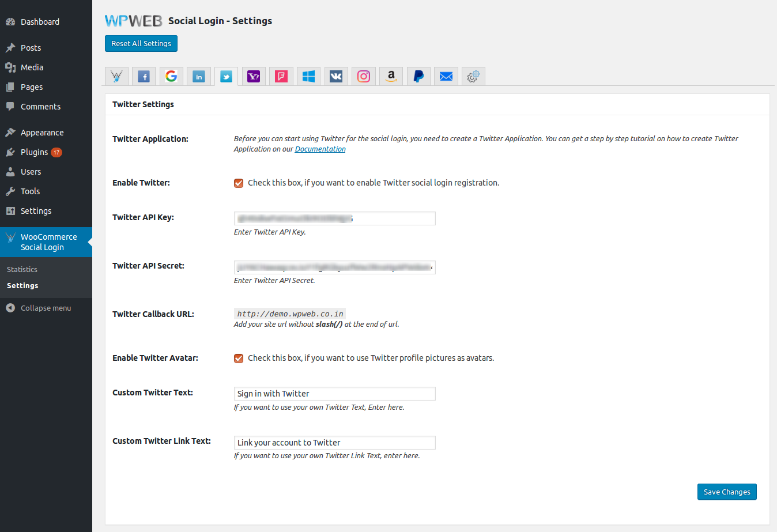This screenshot has width=777, height=532.
Task: Open the Documentation link
Action: click(320, 149)
